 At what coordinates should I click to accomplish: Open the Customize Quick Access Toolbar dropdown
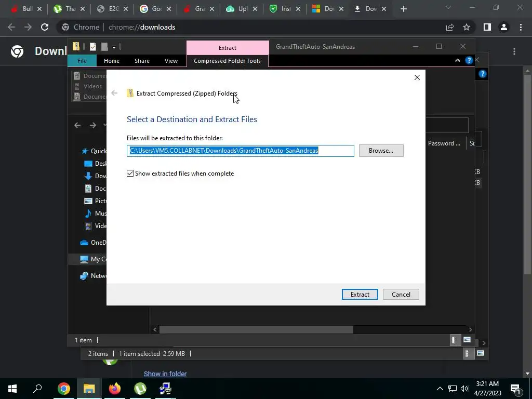pos(114,47)
